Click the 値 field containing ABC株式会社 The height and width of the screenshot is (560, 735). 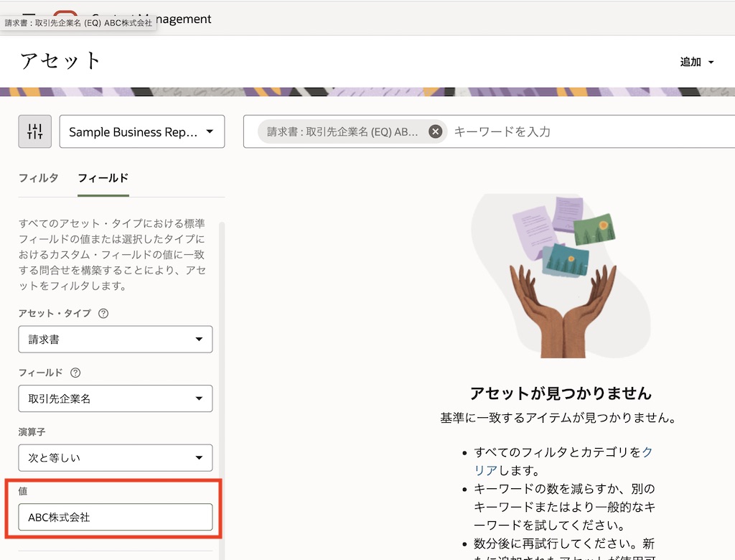pos(116,517)
